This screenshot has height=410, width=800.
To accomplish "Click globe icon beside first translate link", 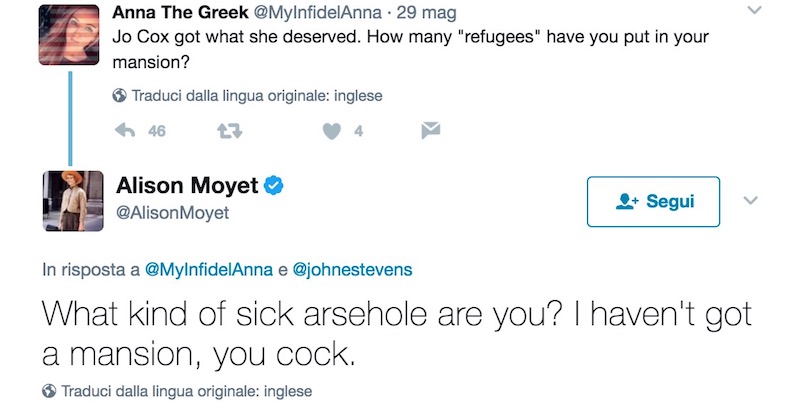I will (119, 97).
